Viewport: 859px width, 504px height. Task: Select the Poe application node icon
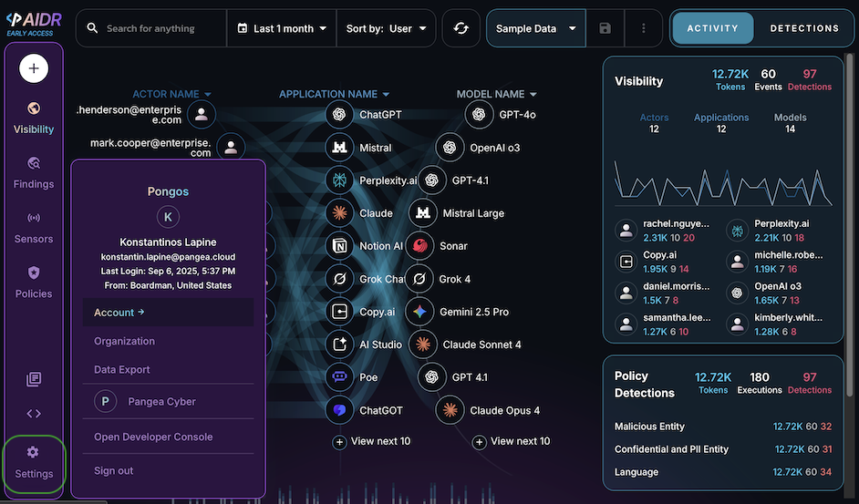[339, 377]
